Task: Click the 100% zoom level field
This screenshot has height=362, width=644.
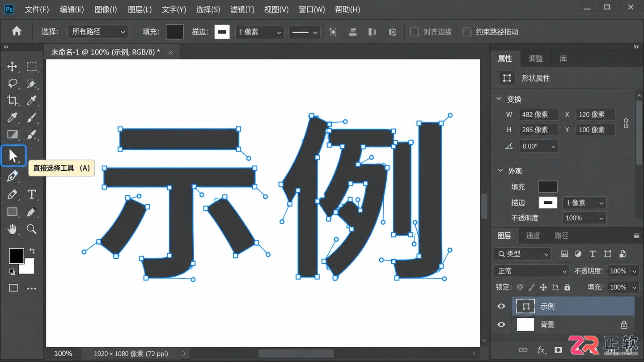Action: 63,354
